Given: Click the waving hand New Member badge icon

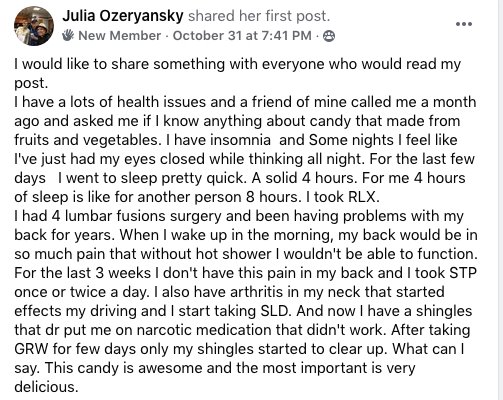Looking at the screenshot, I should 68,35.
